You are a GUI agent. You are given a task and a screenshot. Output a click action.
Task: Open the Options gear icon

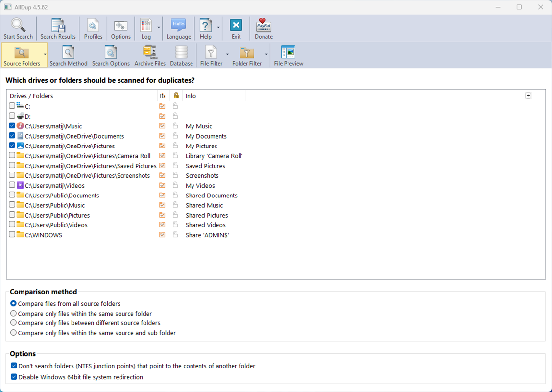[121, 25]
